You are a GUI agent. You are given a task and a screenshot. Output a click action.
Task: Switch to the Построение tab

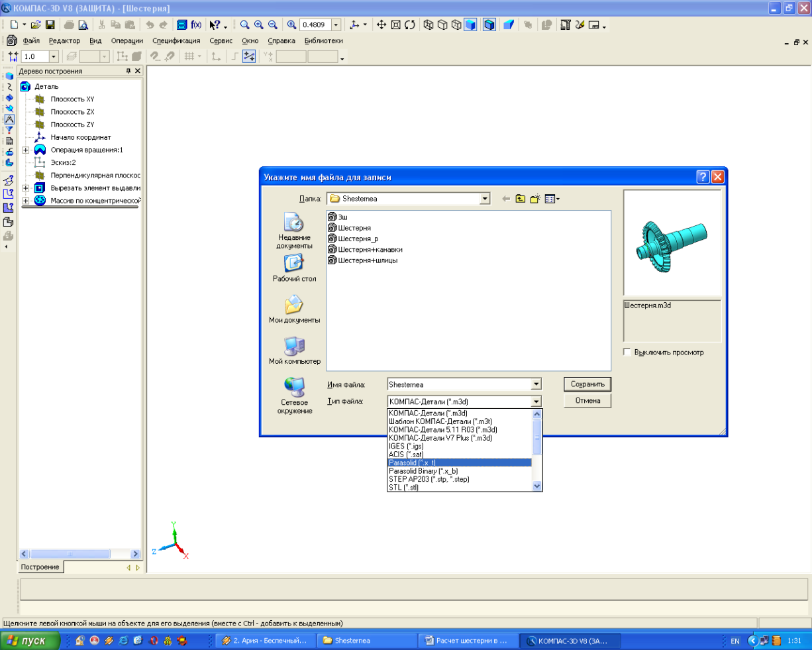pos(40,567)
